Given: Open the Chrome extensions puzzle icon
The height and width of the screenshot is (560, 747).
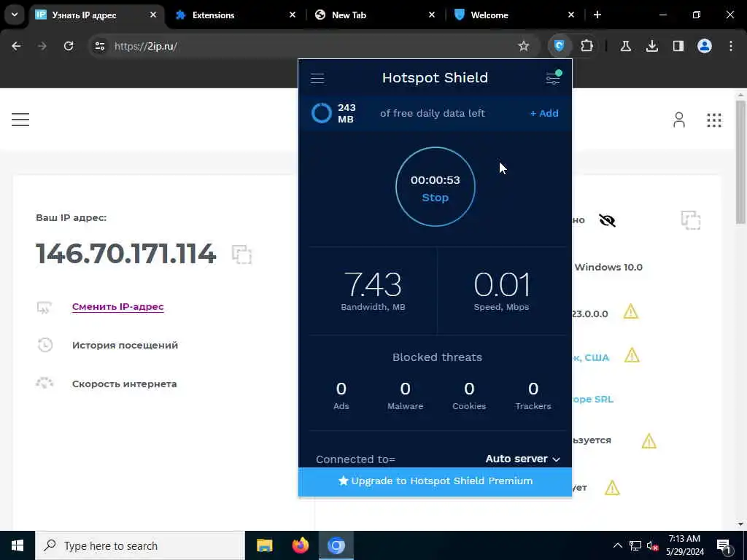Looking at the screenshot, I should click(x=587, y=46).
